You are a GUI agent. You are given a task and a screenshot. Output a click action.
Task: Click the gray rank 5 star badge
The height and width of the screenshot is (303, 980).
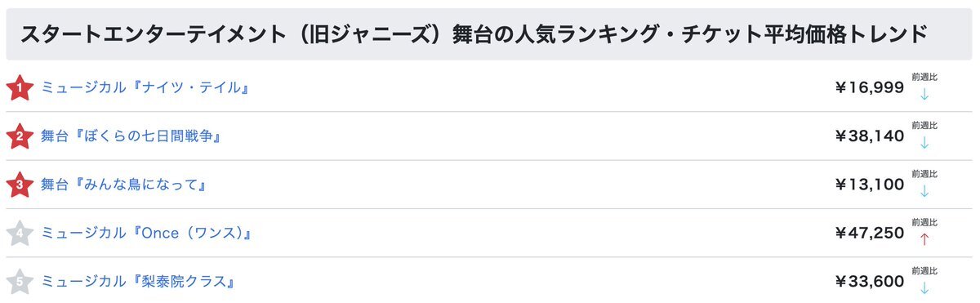tap(19, 282)
